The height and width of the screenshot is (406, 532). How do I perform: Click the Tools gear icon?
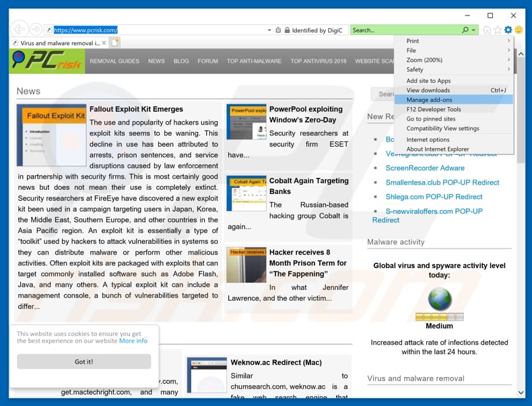point(508,30)
